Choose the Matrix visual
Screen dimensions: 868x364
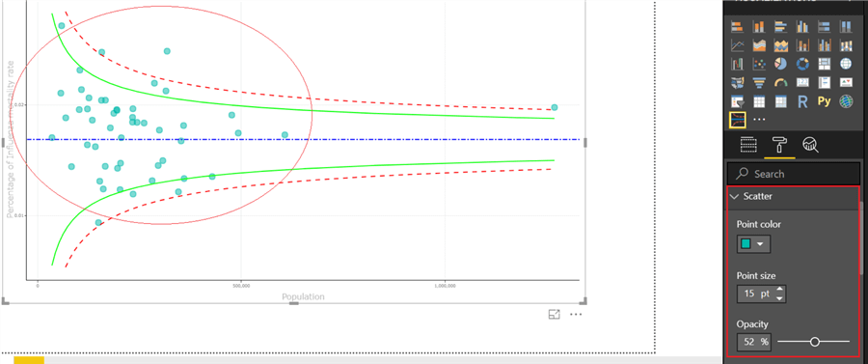tap(780, 102)
